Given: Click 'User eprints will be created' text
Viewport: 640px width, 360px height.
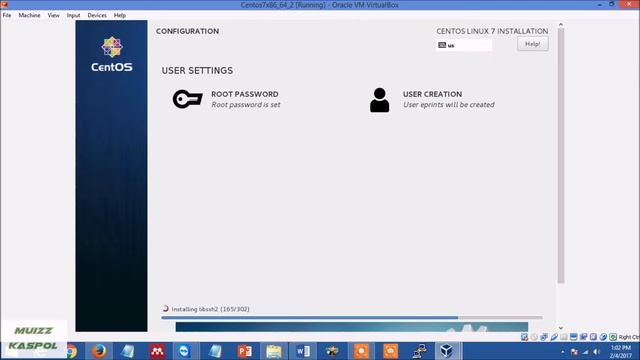Looking at the screenshot, I should (x=449, y=104).
